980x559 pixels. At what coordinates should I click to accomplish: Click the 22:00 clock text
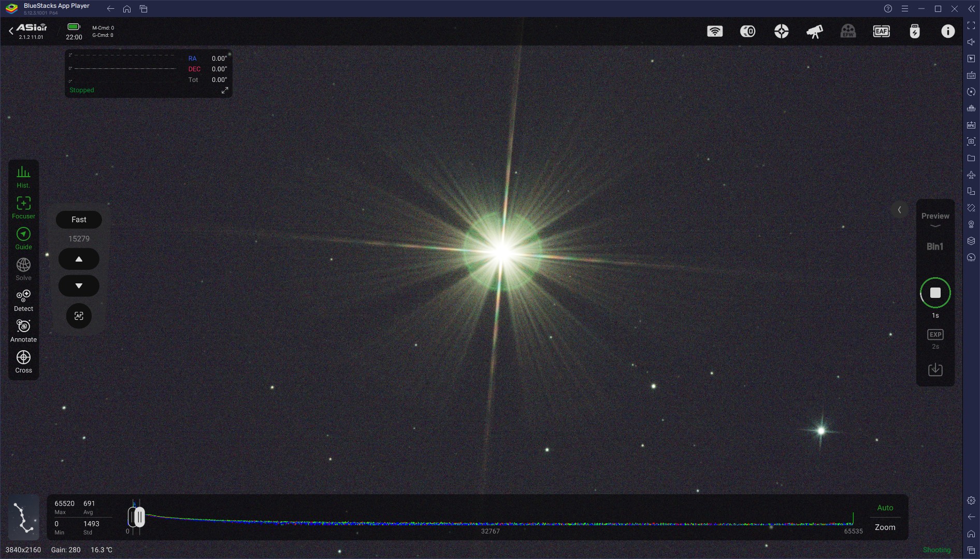(x=74, y=37)
